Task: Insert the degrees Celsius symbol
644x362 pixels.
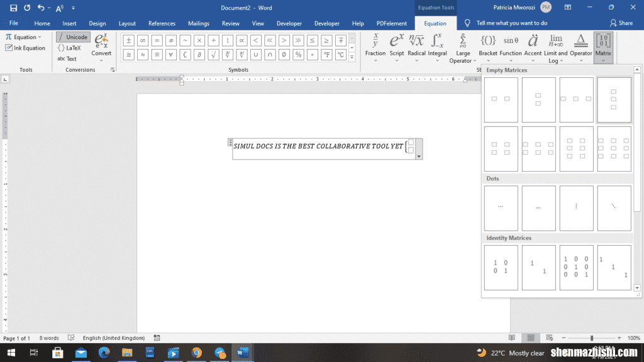Action: click(x=340, y=55)
